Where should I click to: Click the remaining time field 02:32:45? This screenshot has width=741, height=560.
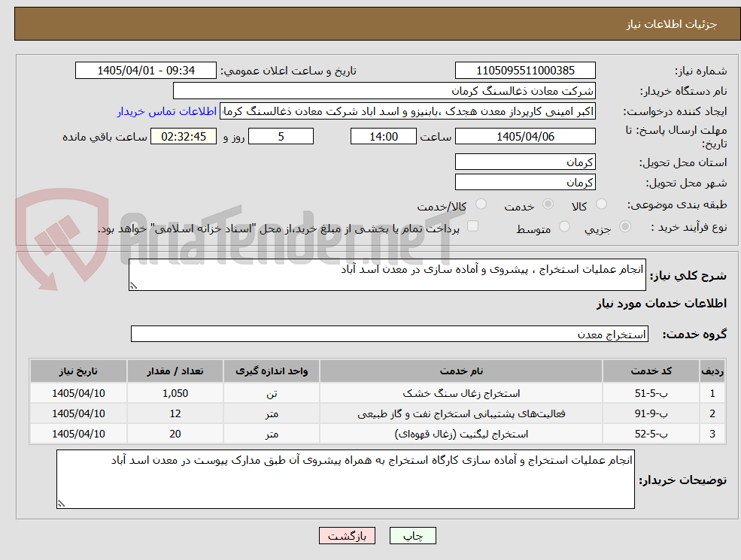pos(184,137)
